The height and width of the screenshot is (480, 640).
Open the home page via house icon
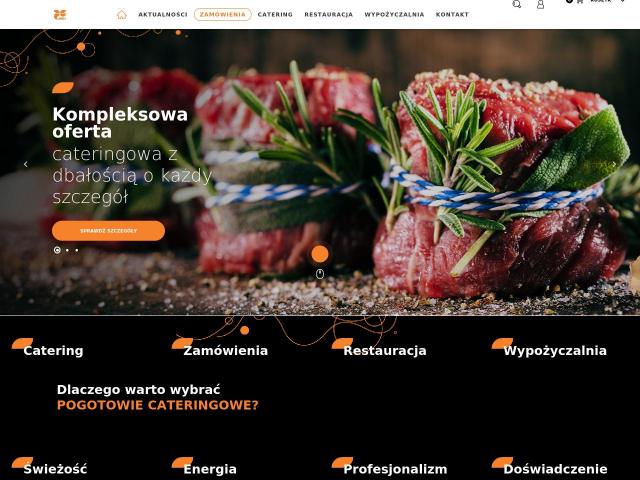(122, 14)
